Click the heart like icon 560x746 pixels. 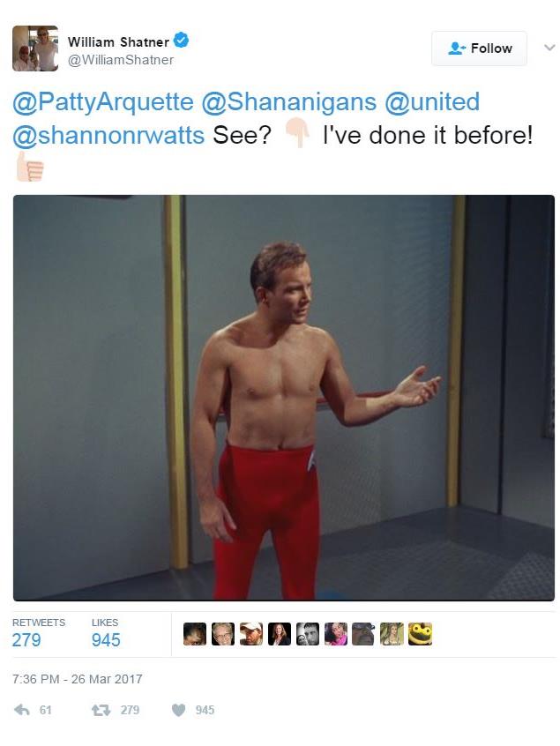178,711
